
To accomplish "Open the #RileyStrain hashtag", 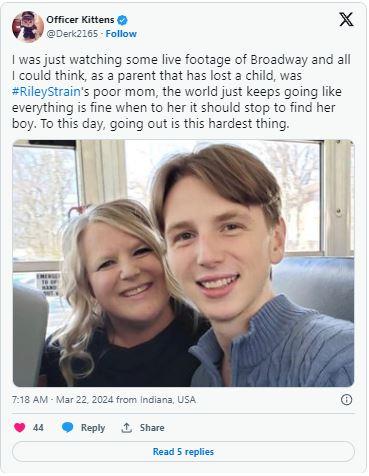I will point(46,92).
